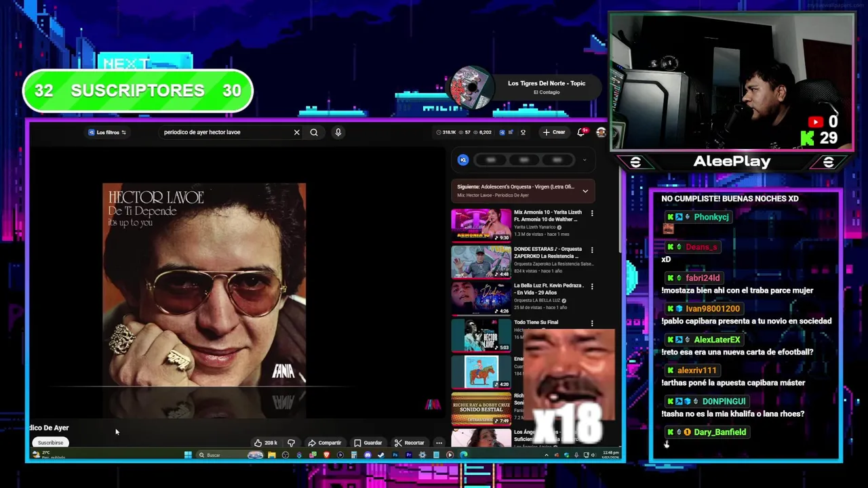868x488 pixels.
Task: Click the Suscribirse button
Action: point(50,443)
